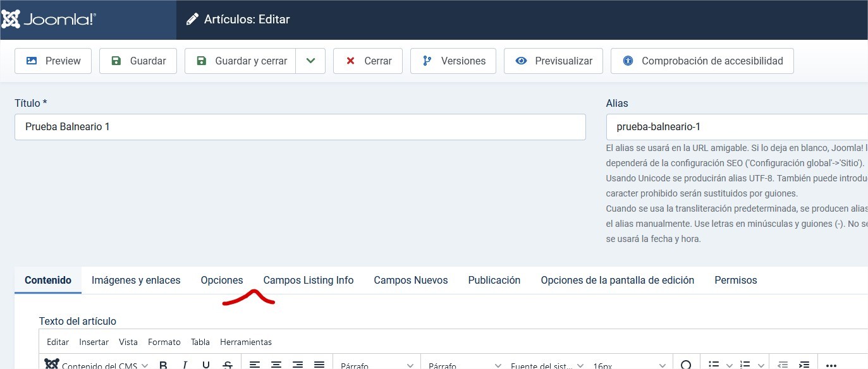This screenshot has height=369, width=868.
Task: Click the Previsualizar button
Action: coord(553,61)
